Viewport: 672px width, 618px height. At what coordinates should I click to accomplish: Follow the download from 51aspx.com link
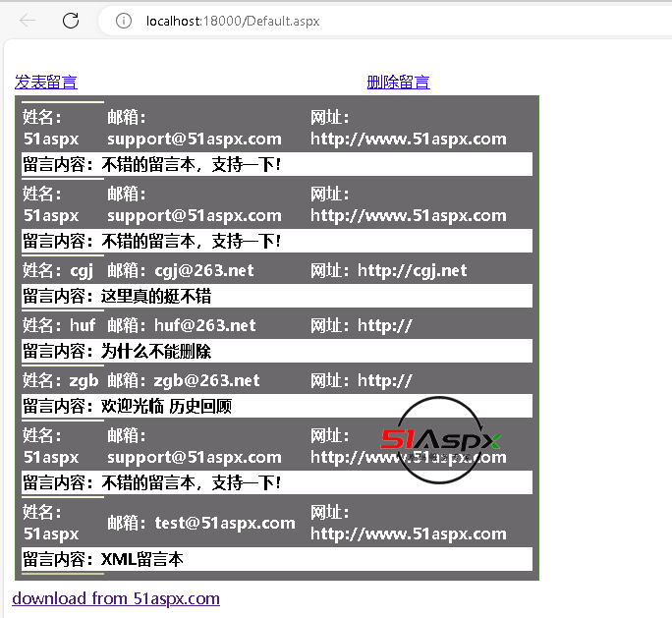coord(116,598)
